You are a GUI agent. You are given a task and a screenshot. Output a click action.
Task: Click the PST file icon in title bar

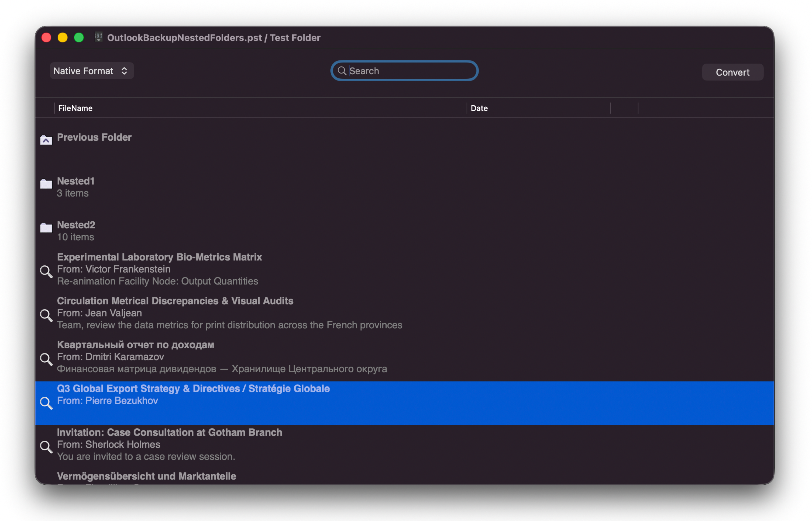98,37
